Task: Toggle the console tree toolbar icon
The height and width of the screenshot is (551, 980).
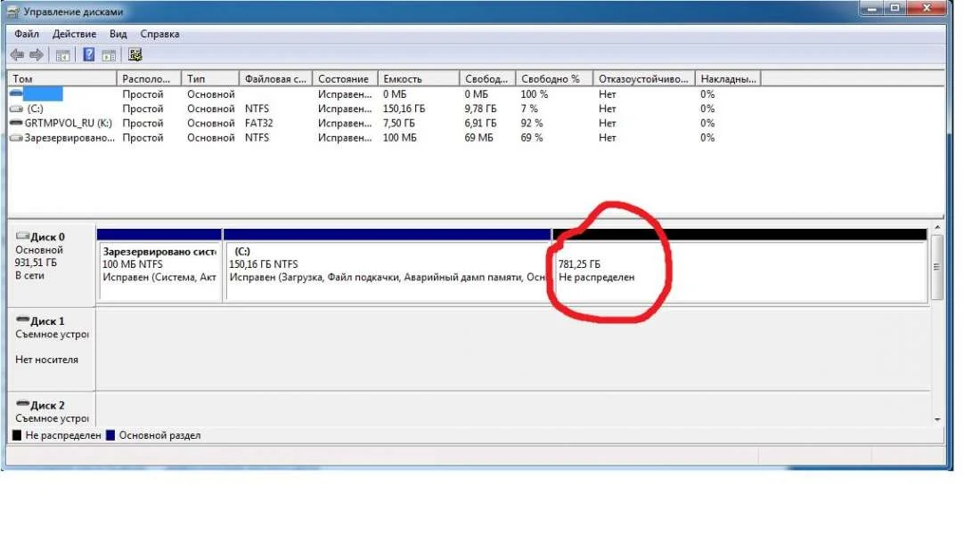Action: click(62, 55)
